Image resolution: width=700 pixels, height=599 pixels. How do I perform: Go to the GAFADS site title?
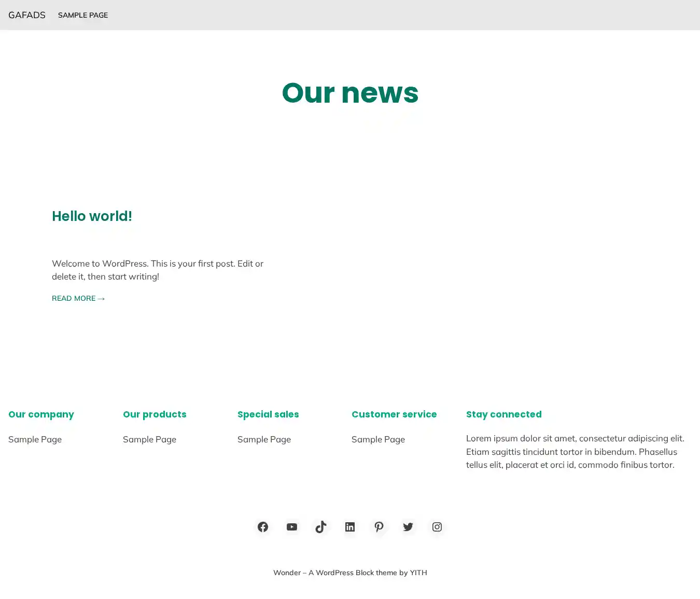point(27,15)
